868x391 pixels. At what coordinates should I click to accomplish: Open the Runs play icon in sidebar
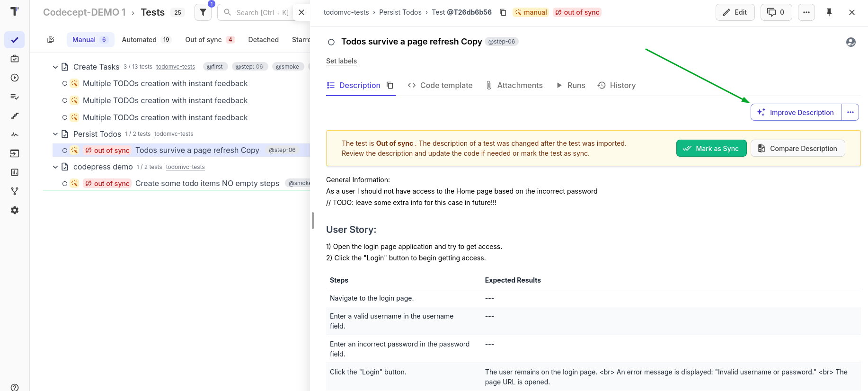15,78
